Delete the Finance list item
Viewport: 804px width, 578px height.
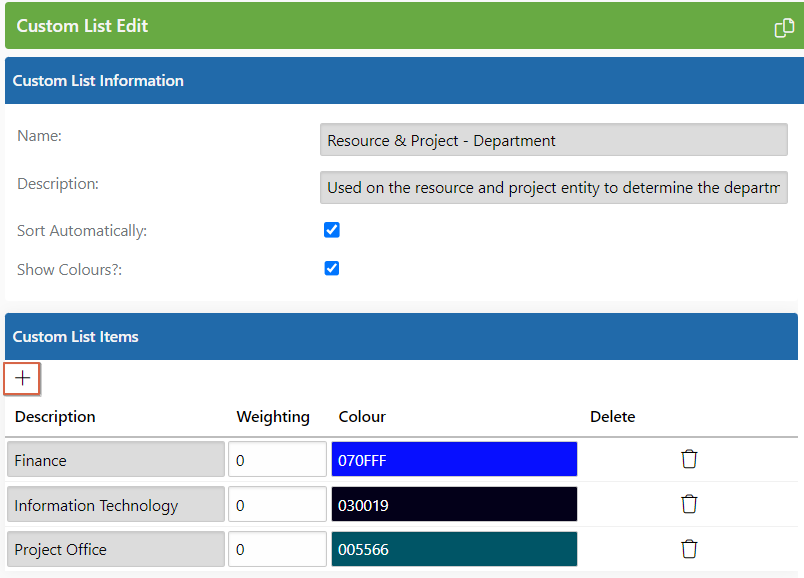click(x=689, y=459)
